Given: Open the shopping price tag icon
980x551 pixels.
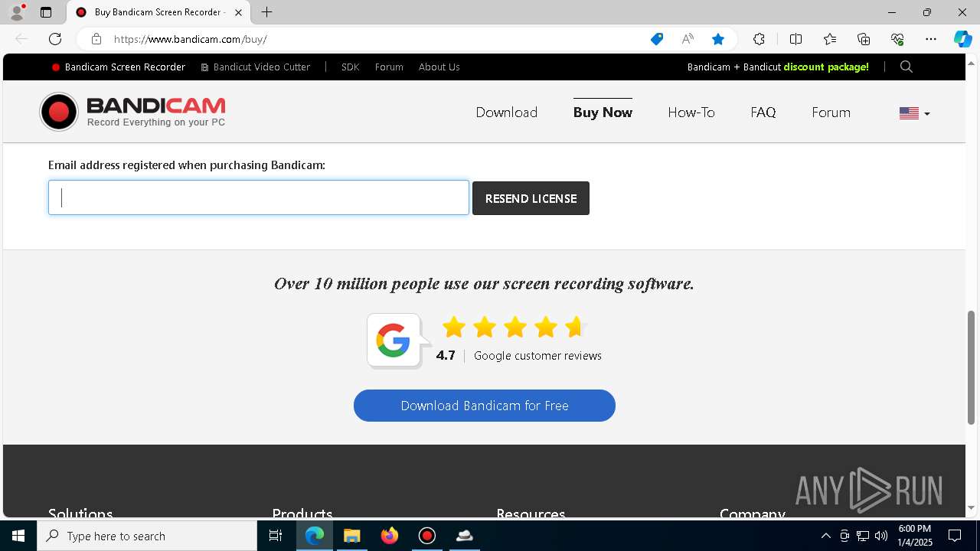Looking at the screenshot, I should (657, 39).
